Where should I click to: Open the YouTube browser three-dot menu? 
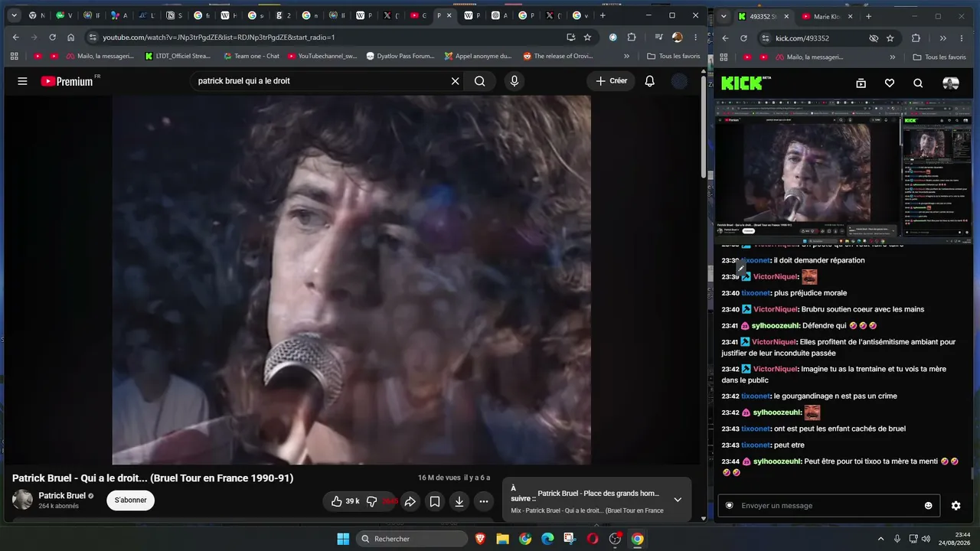pos(695,37)
